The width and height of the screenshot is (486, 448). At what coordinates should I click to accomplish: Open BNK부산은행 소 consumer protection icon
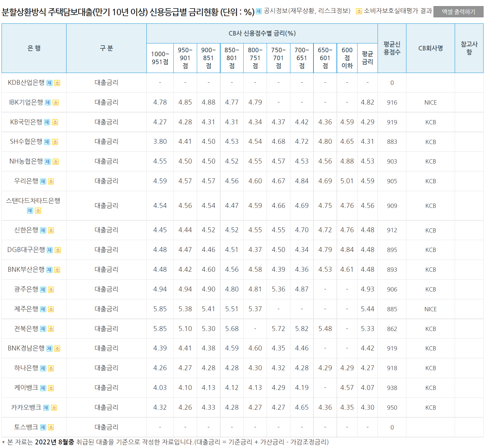coord(57,270)
